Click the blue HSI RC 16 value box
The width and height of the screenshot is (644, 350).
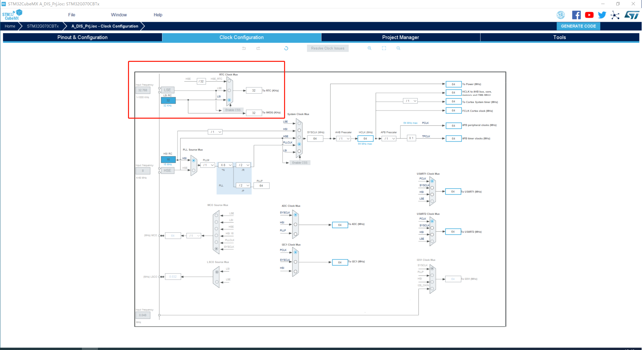[168, 159]
